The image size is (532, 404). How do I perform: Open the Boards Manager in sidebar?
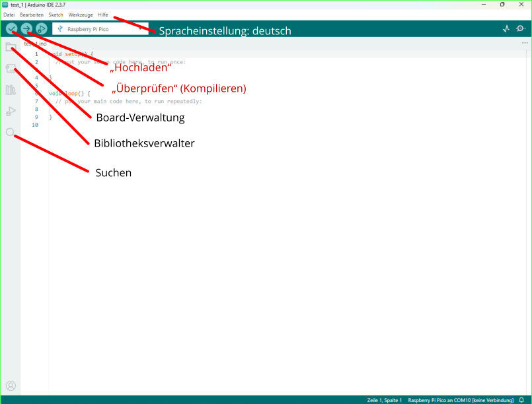11,69
